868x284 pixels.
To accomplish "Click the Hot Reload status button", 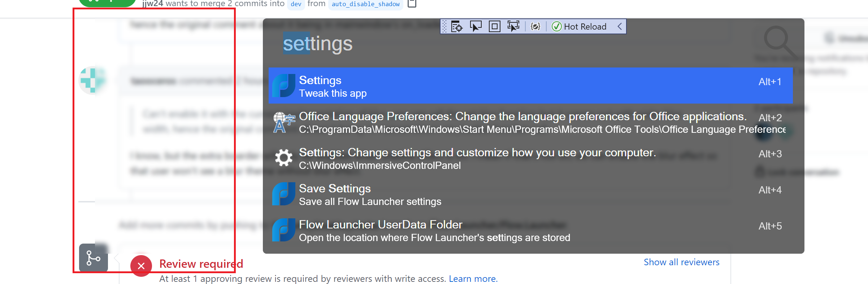I will tap(579, 27).
